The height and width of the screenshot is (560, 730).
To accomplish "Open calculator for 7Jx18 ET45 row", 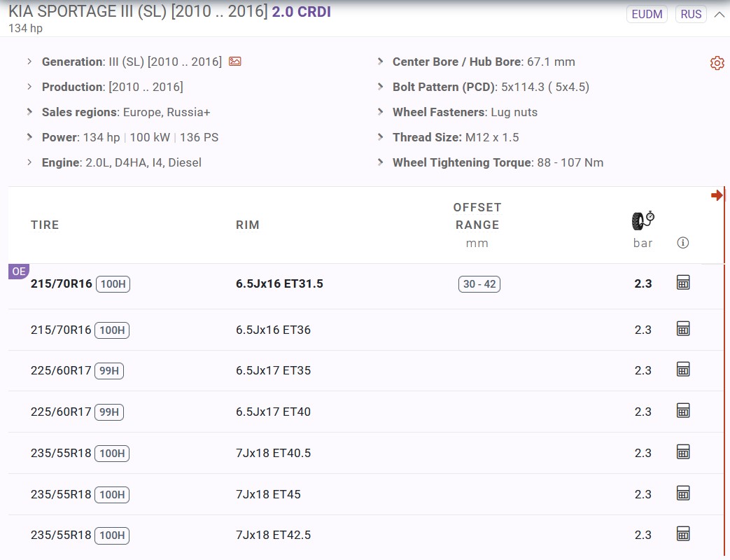I will (x=683, y=493).
